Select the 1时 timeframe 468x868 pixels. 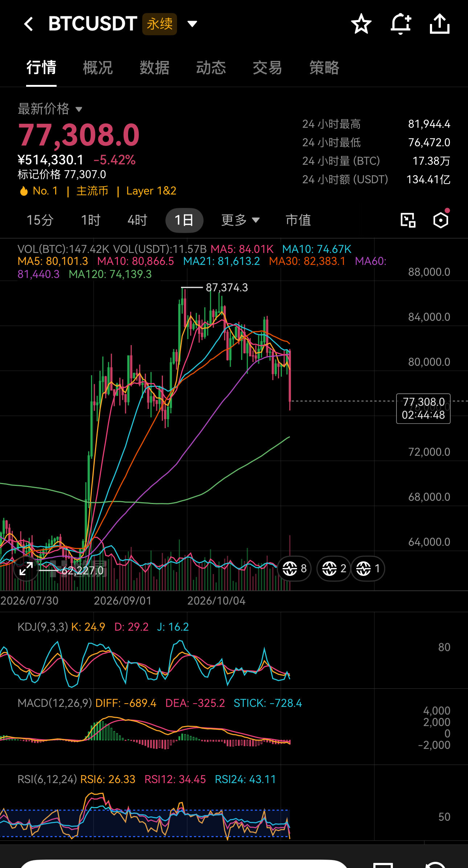pyautogui.click(x=91, y=220)
